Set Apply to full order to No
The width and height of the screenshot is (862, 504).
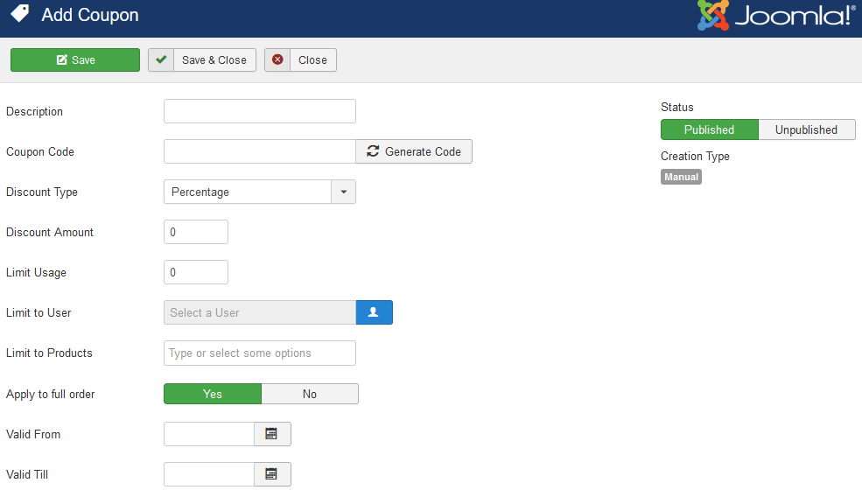pos(310,394)
